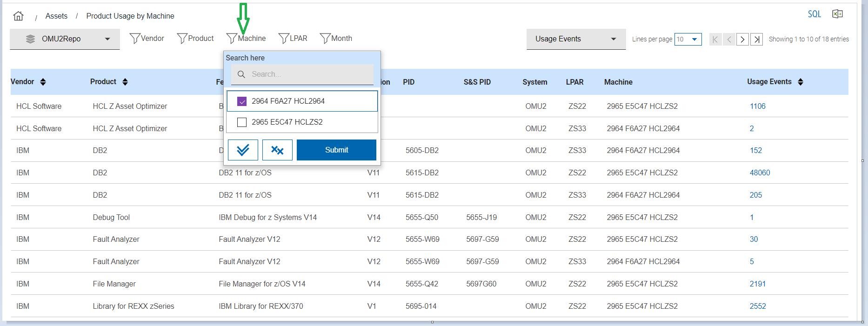Click the Home icon in breadcrumb

[x=19, y=16]
